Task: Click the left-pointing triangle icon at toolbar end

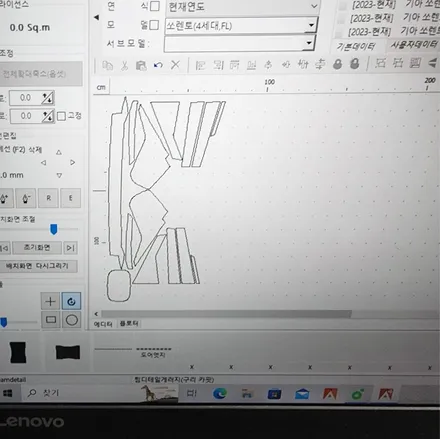Action: 432,62
